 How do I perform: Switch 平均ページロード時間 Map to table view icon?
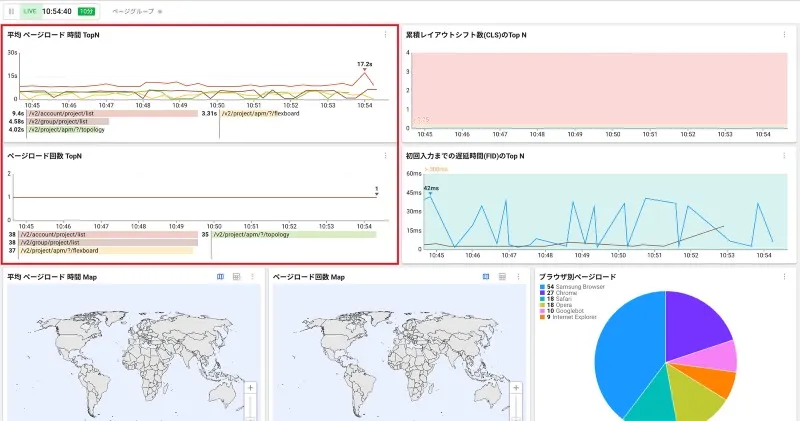point(236,277)
